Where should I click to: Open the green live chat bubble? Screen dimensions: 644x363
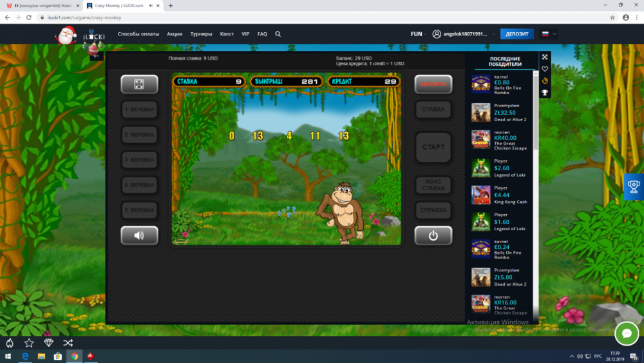pyautogui.click(x=626, y=333)
